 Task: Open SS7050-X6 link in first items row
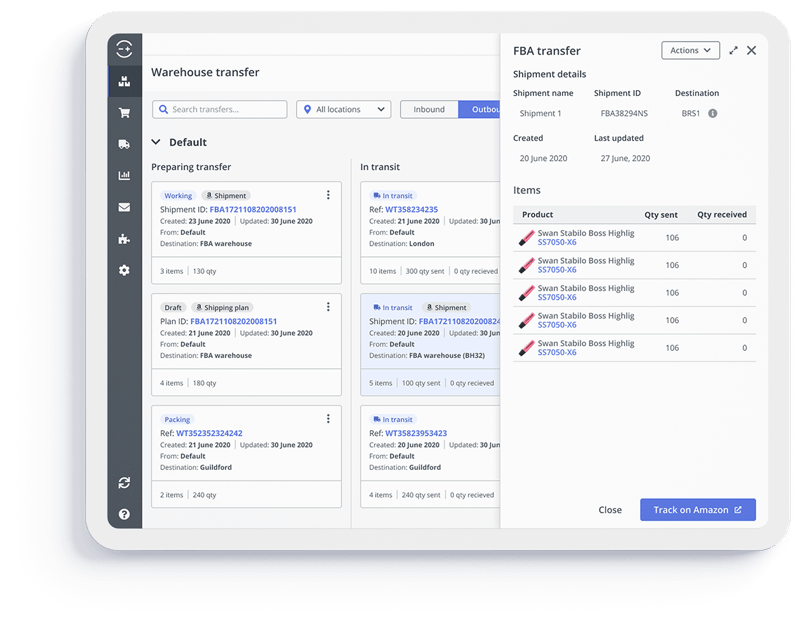(557, 242)
